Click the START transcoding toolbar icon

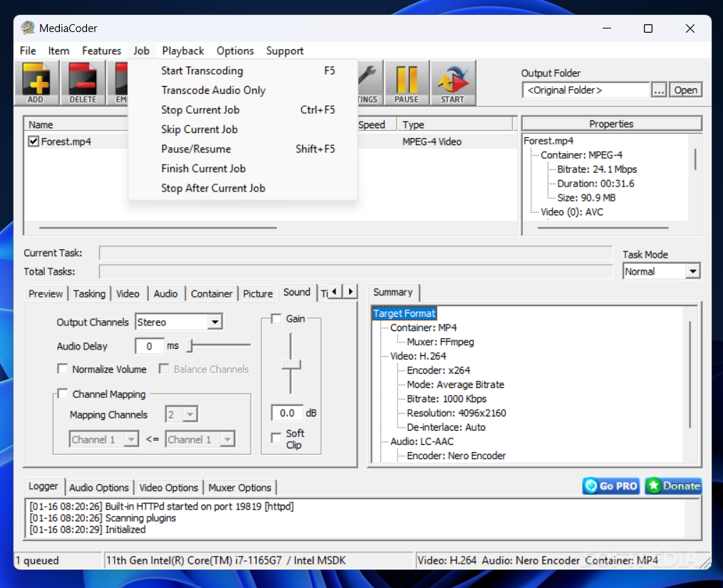point(453,83)
